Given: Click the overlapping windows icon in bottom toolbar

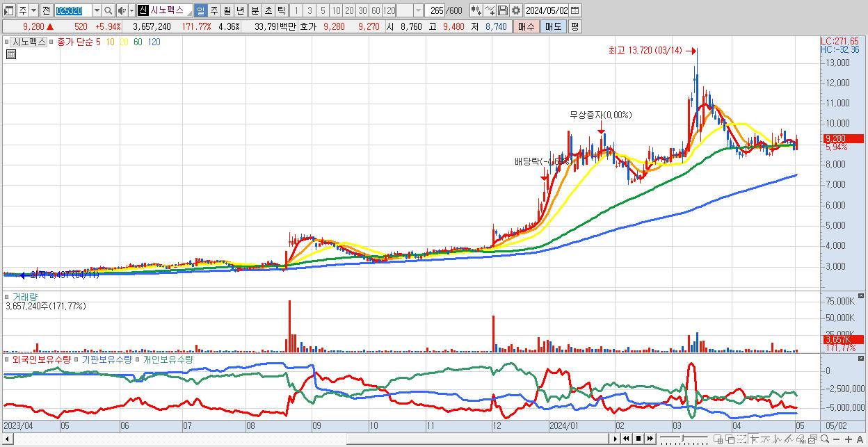Looking at the screenshot, I should tap(730, 439).
